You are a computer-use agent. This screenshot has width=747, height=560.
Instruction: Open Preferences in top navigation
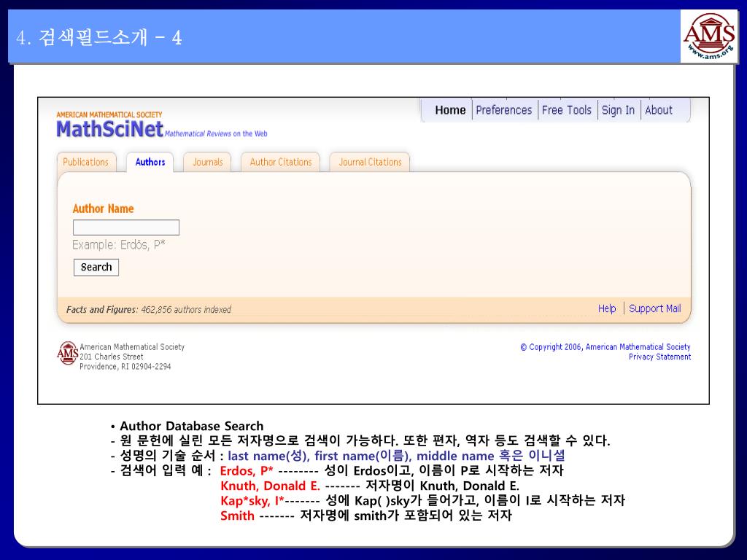click(x=503, y=110)
